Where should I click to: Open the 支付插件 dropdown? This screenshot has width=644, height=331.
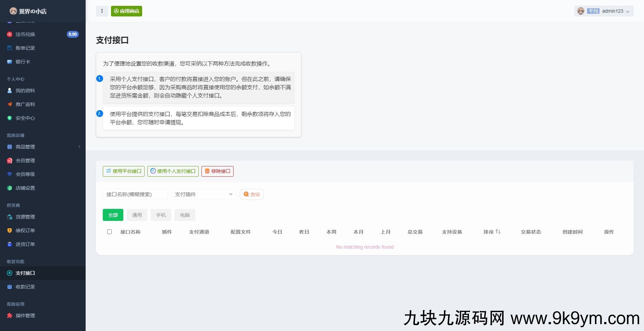(203, 194)
